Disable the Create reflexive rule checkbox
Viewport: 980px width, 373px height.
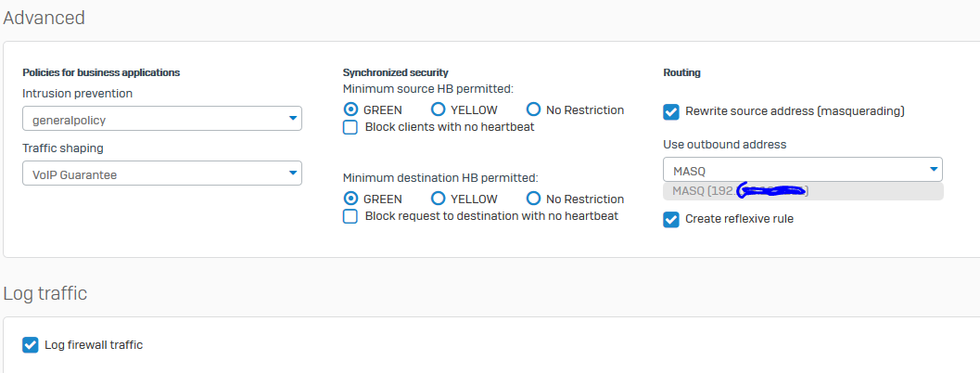671,219
